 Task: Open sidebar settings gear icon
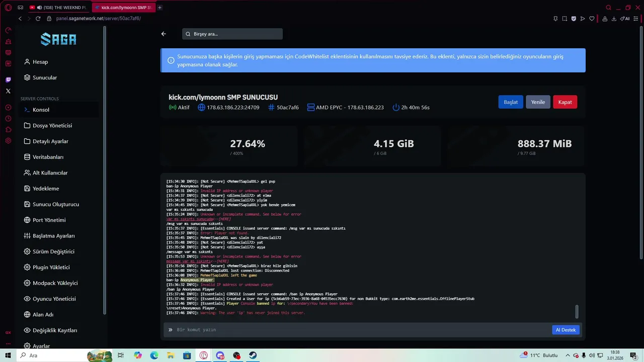(x=8, y=141)
